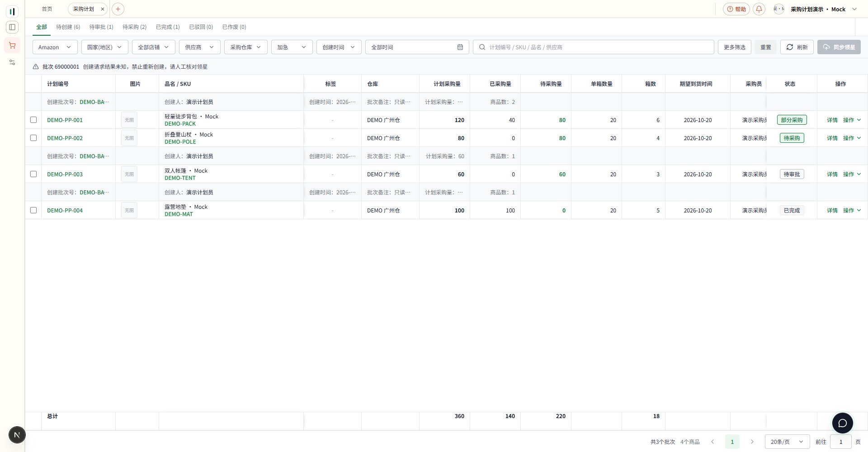Open the sliders settings icon in sidebar
Viewport: 868px width, 452px height.
point(12,62)
